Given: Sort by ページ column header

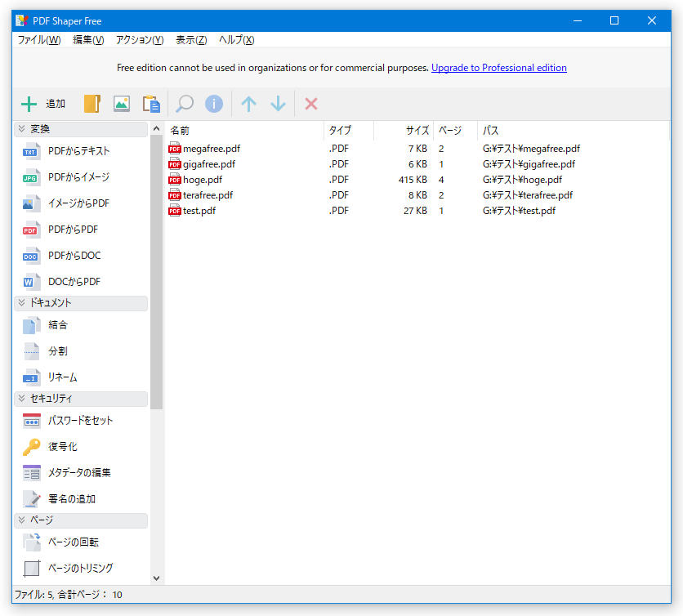Looking at the screenshot, I should coord(456,130).
